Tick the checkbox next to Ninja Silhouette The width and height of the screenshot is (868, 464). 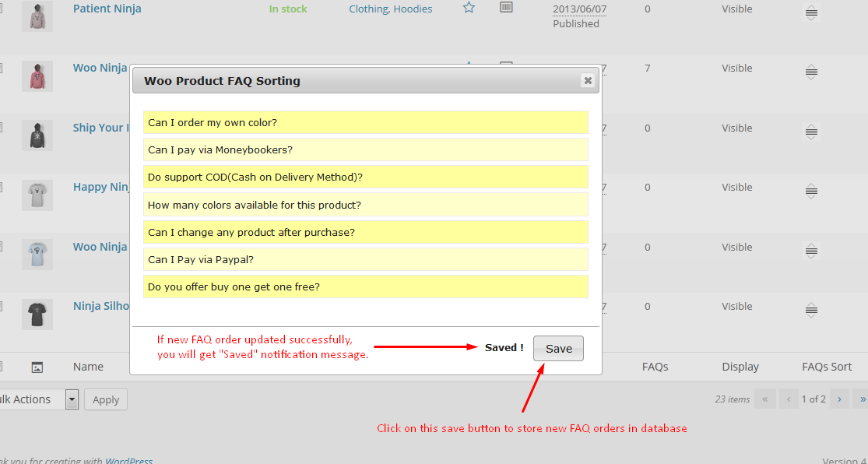pos(2,306)
